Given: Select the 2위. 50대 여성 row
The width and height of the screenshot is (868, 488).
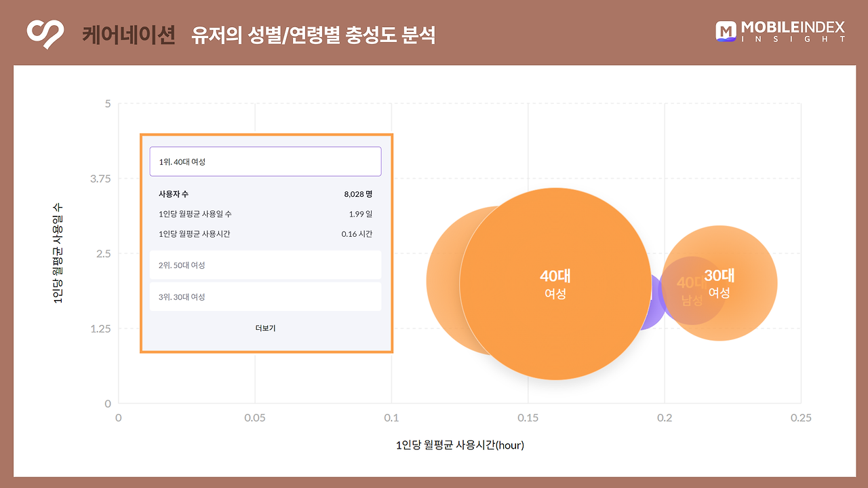Looking at the screenshot, I should coord(265,265).
